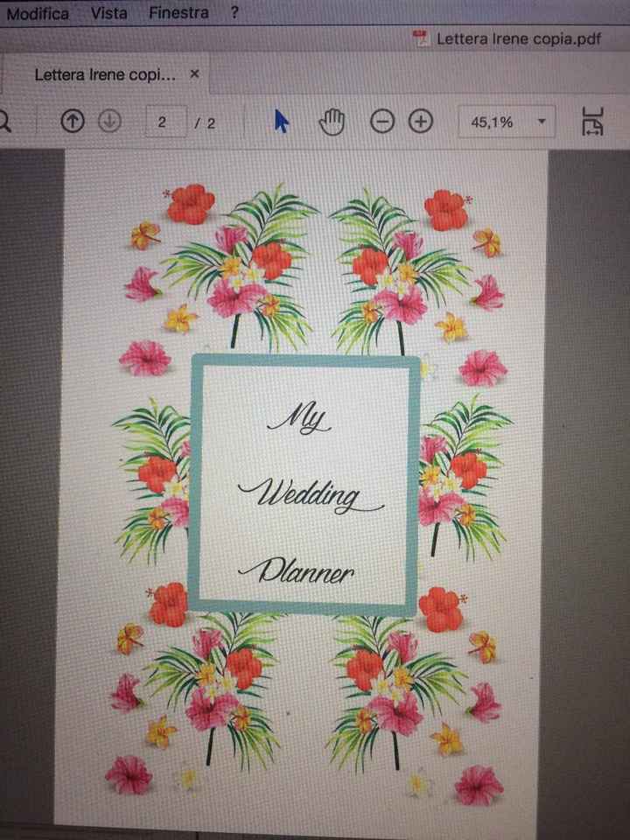The height and width of the screenshot is (840, 630).
Task: Open the Modifica menu
Action: point(38,13)
